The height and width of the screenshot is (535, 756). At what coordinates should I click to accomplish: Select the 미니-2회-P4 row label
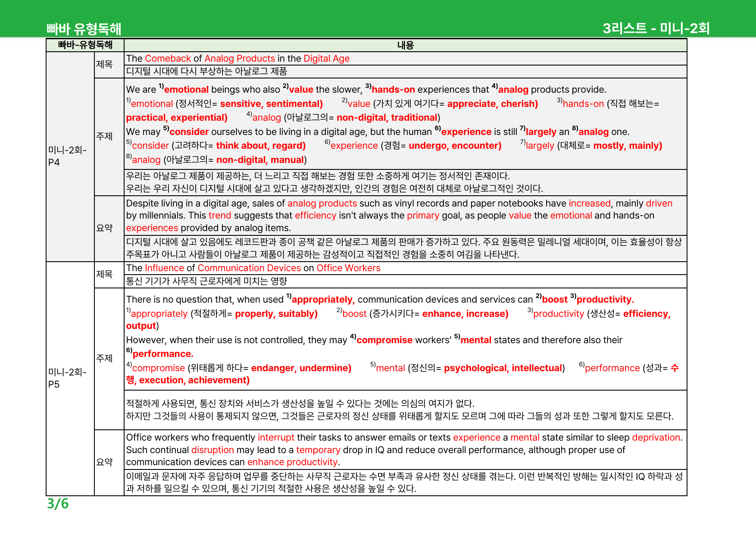[67, 156]
